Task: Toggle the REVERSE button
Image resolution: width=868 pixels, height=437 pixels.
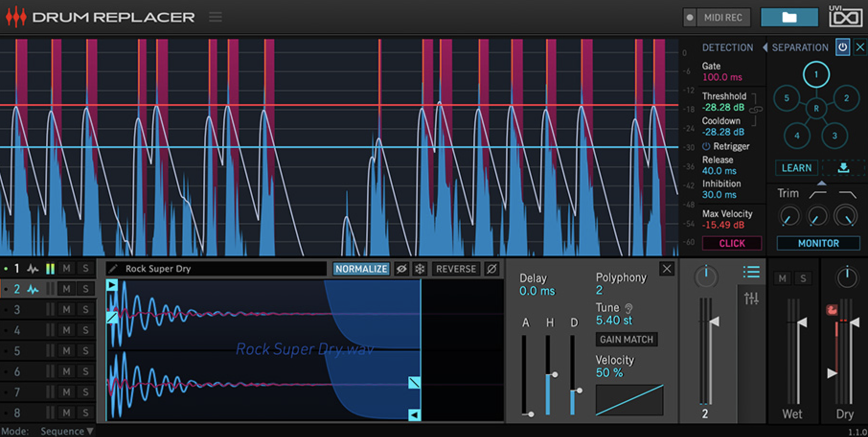Action: click(456, 269)
